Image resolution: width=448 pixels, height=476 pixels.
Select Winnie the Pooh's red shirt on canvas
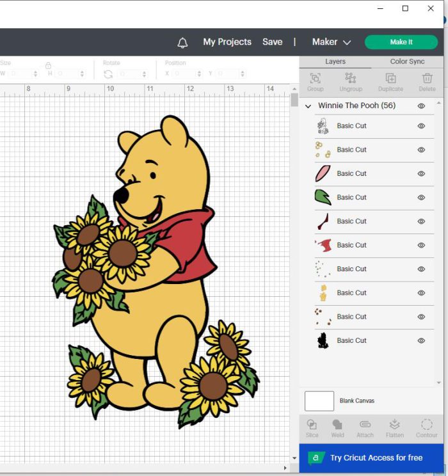click(x=191, y=249)
